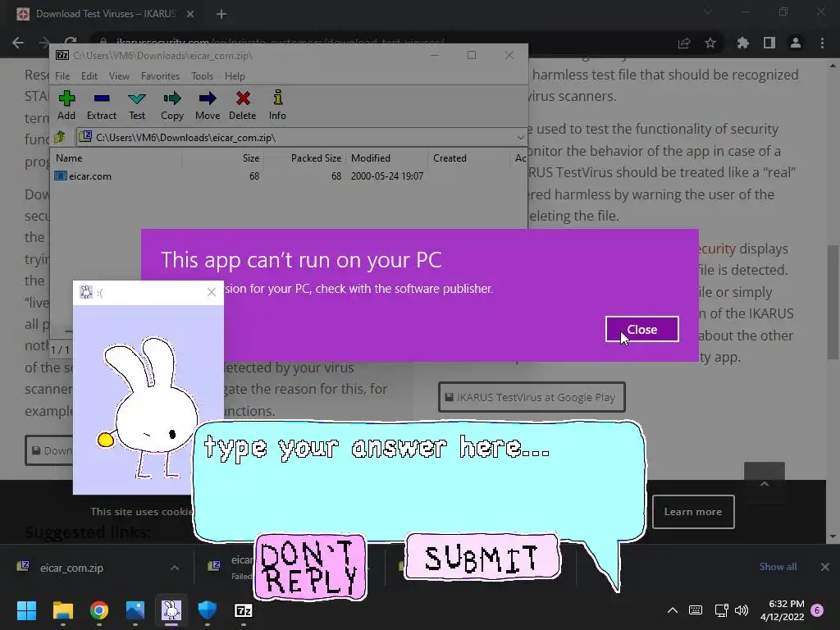Toggle Chrome side panel icon

pyautogui.click(x=769, y=43)
